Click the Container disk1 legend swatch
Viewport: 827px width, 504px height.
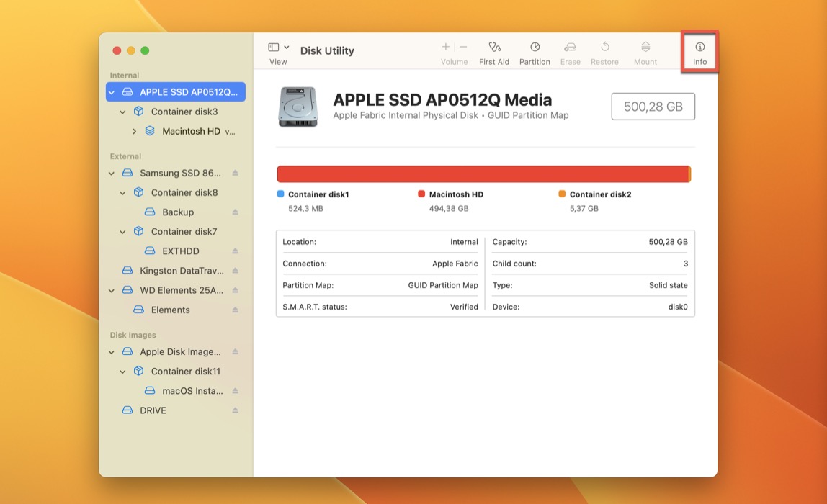280,194
